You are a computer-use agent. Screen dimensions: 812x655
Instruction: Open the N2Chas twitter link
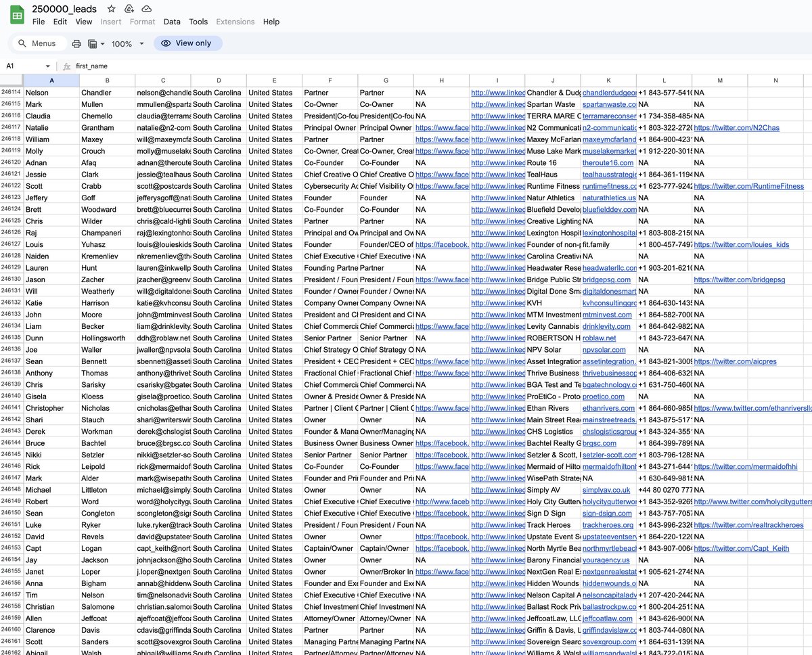(736, 127)
